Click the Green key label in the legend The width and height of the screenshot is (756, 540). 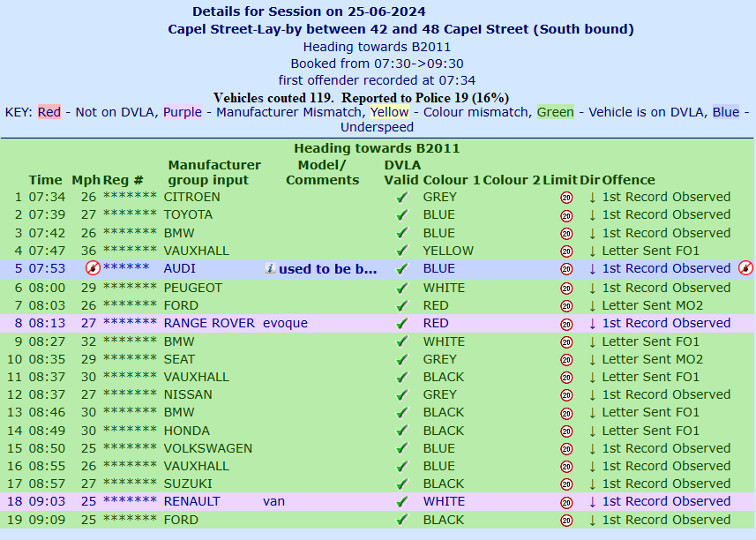click(556, 112)
